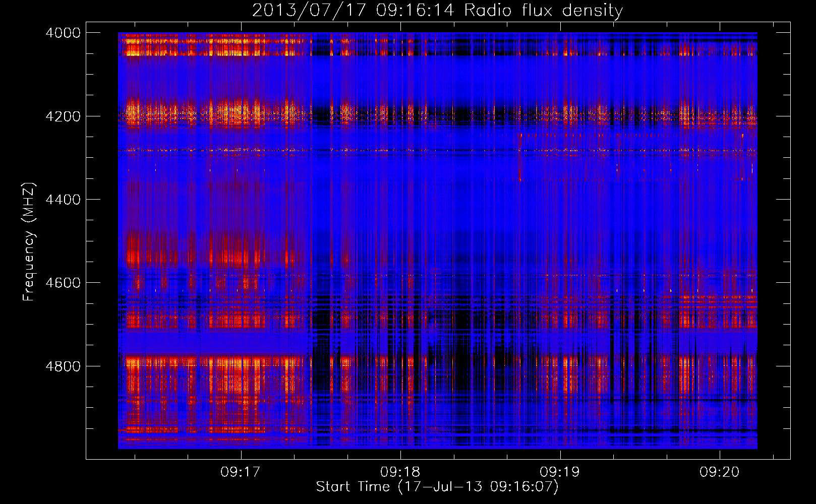Viewport: 816px width, 504px height.
Task: Click the 4400 frequency tick label
Action: pyautogui.click(x=63, y=200)
